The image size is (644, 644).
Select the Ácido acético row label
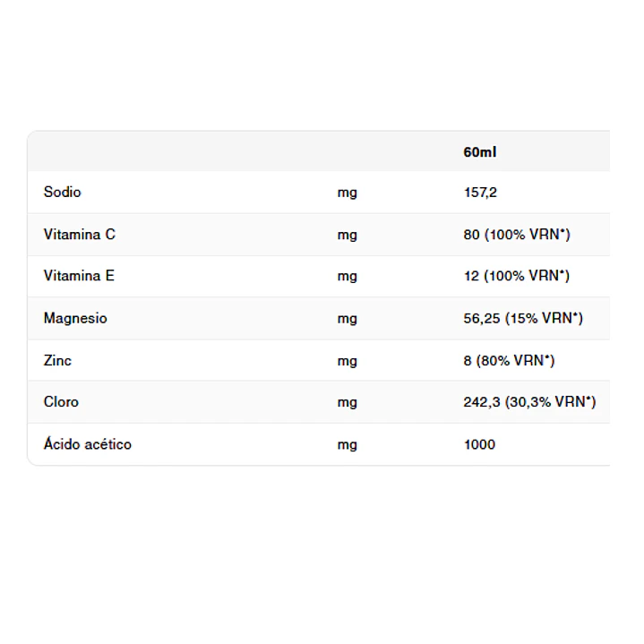[x=88, y=444]
